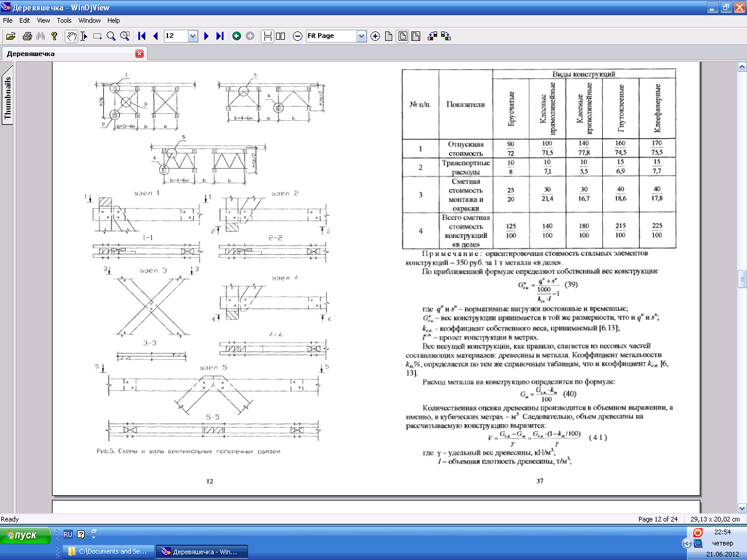Click the rotate right icon
This screenshot has height=560, width=747.
click(x=446, y=36)
